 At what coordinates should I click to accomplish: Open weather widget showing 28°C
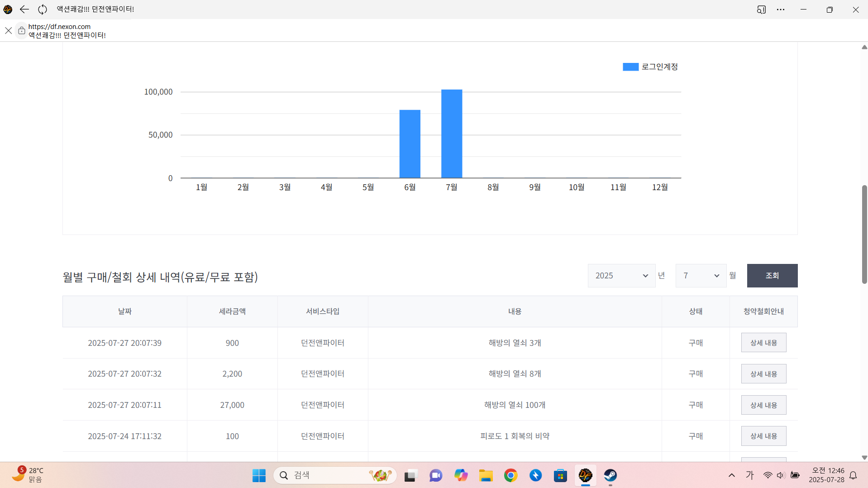(28, 475)
